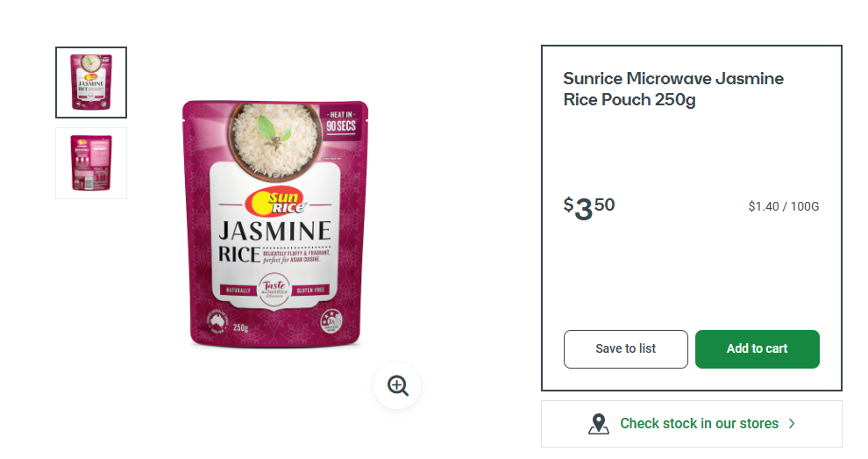
Task: Click the Heat in 90 Secs badge
Action: click(344, 122)
